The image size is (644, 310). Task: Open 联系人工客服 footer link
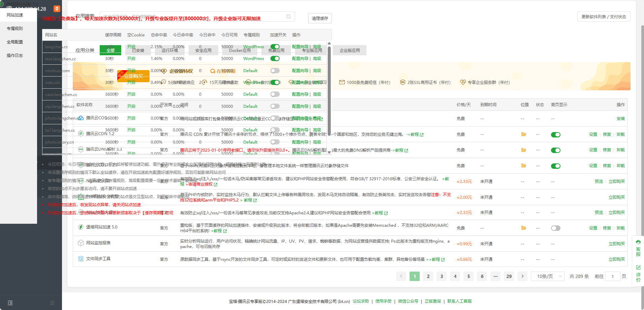[x=459, y=301]
